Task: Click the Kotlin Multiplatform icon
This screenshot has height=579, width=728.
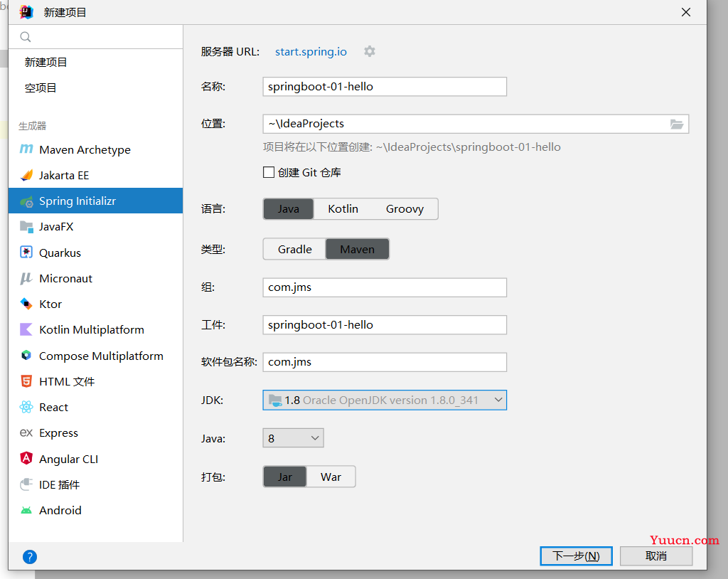Action: click(26, 329)
